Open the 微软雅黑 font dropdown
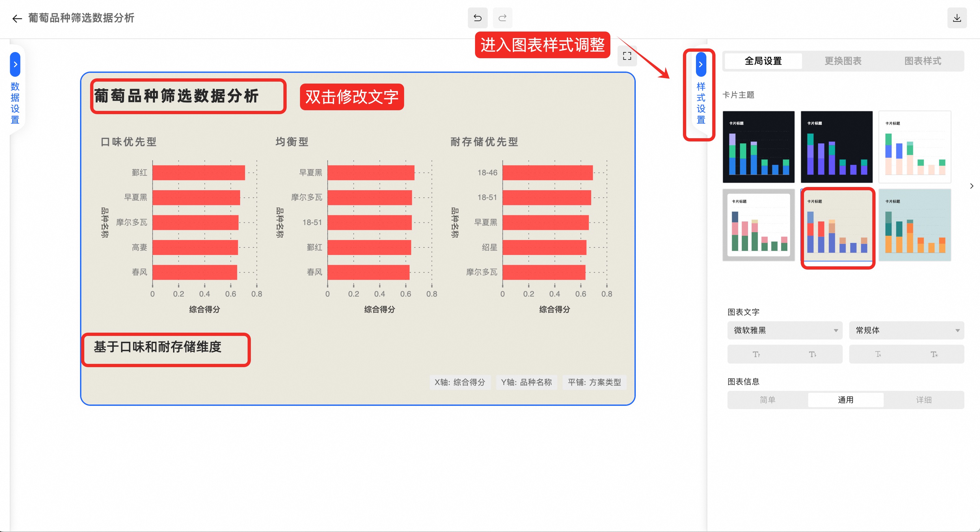Screen dimensions: 980x532 click(x=784, y=330)
